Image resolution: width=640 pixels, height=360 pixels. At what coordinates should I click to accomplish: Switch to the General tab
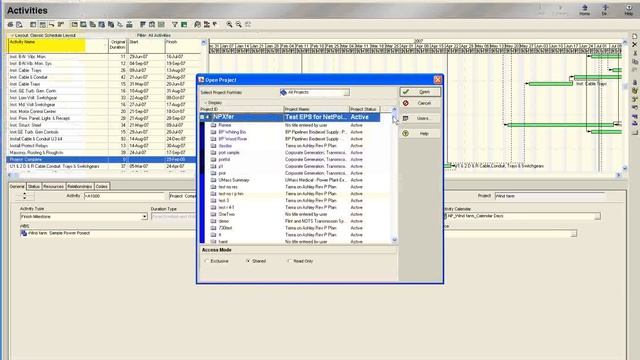pos(17,186)
